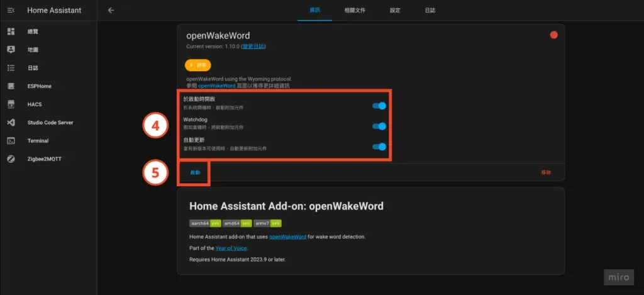The image size is (644, 295).
Task: Click the red 移除 uninstall button
Action: click(x=545, y=172)
